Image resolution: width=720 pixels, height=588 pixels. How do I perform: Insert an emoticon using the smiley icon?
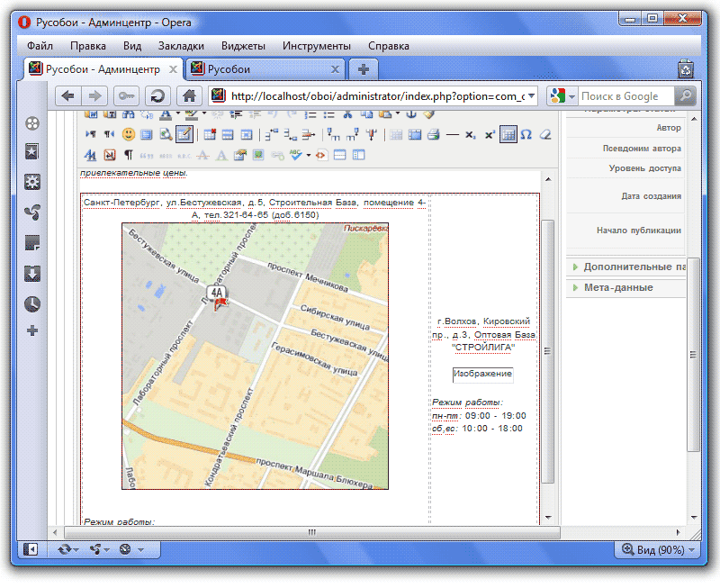(128, 135)
